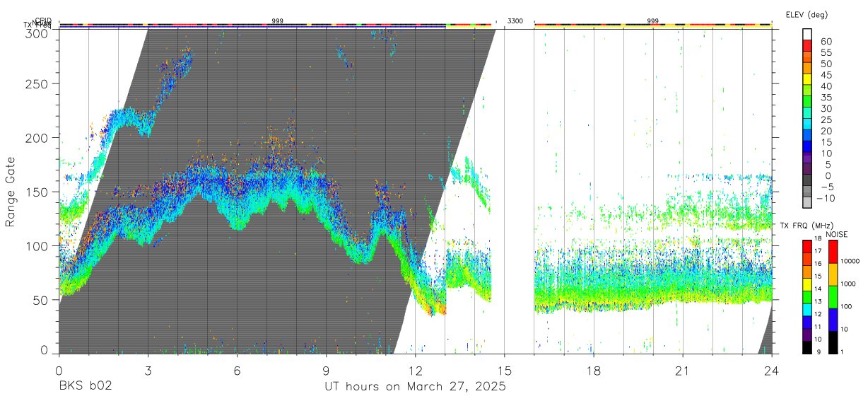Click the 24 tick on UT hours axis
The width and height of the screenshot is (868, 401).
[772, 370]
